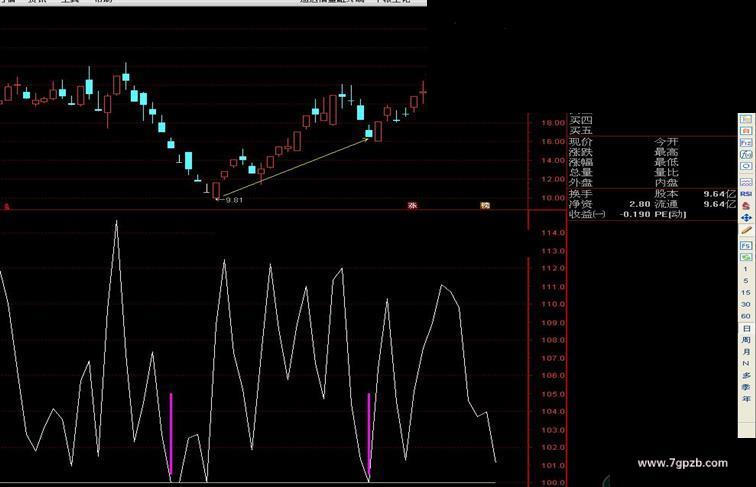Screen dimensions: 756x487
Task: Click the 涨跌 label
Action: [580, 152]
